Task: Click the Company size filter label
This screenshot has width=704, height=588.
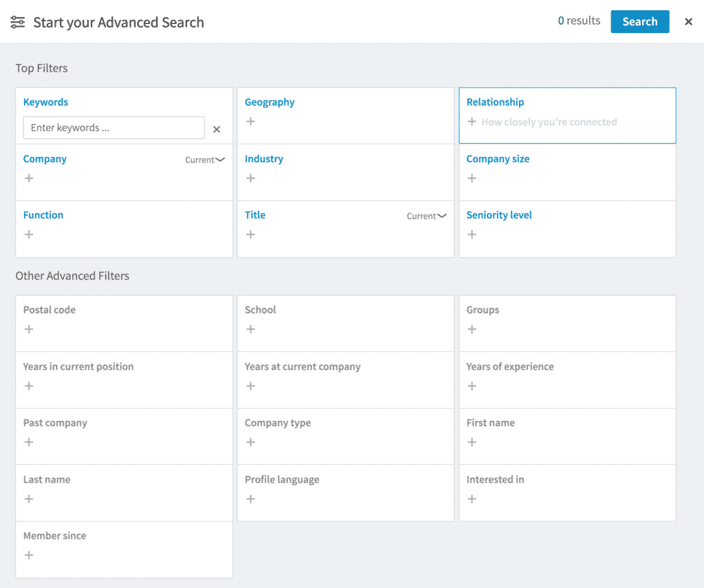Action: click(x=498, y=159)
